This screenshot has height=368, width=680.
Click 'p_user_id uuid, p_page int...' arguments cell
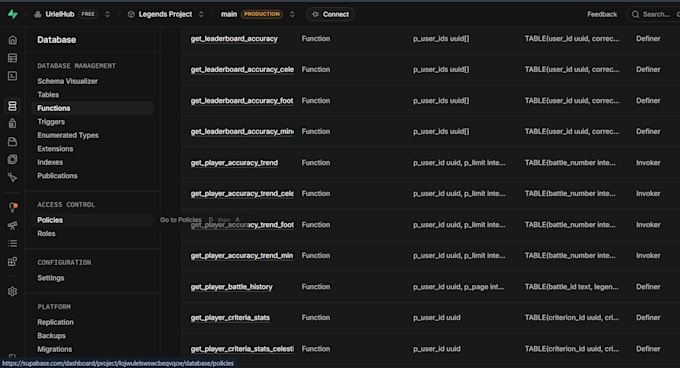(458, 287)
